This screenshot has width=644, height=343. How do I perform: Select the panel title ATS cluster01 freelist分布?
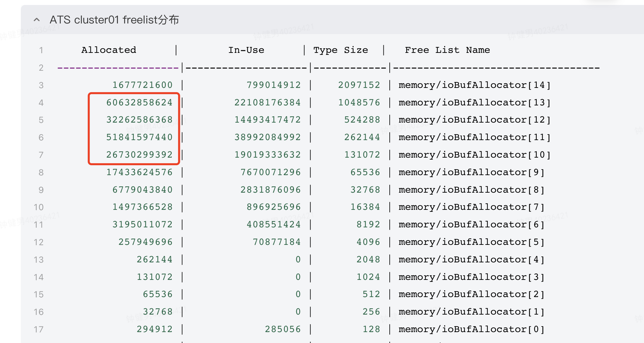tap(114, 19)
